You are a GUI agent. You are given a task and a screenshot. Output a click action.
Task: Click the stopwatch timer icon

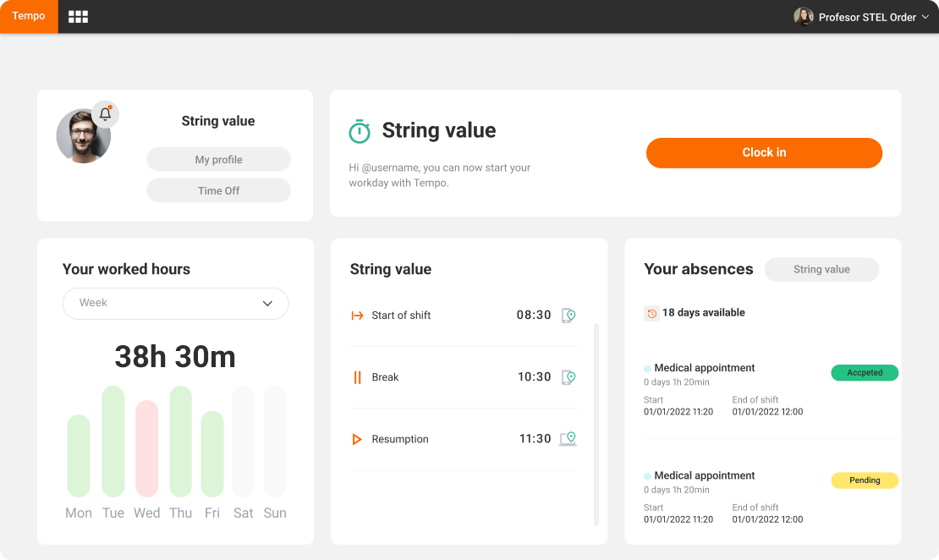coord(360,131)
